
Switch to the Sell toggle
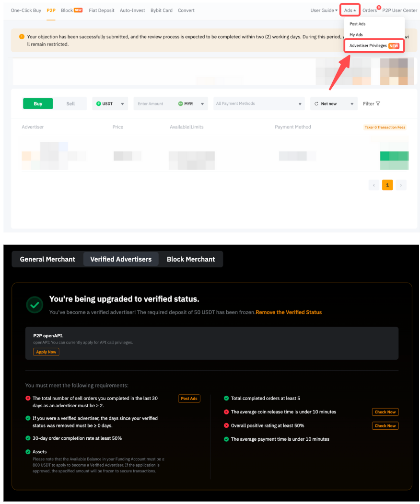[x=70, y=104]
